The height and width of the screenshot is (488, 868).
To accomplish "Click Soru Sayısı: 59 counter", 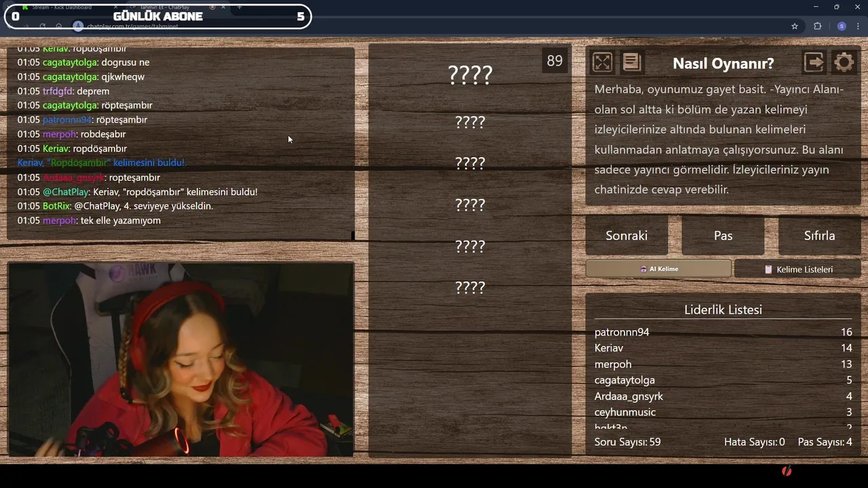I will pyautogui.click(x=627, y=442).
